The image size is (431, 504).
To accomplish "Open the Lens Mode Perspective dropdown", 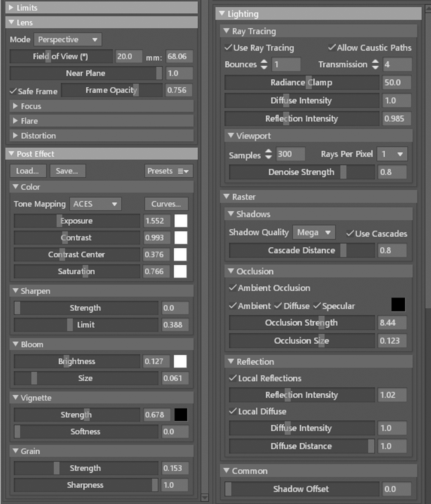I will (68, 40).
